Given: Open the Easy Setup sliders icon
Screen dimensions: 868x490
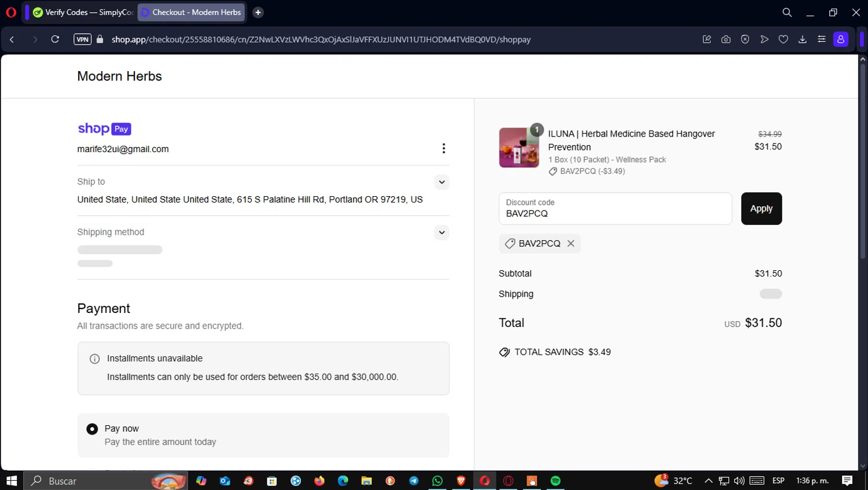Looking at the screenshot, I should (822, 39).
